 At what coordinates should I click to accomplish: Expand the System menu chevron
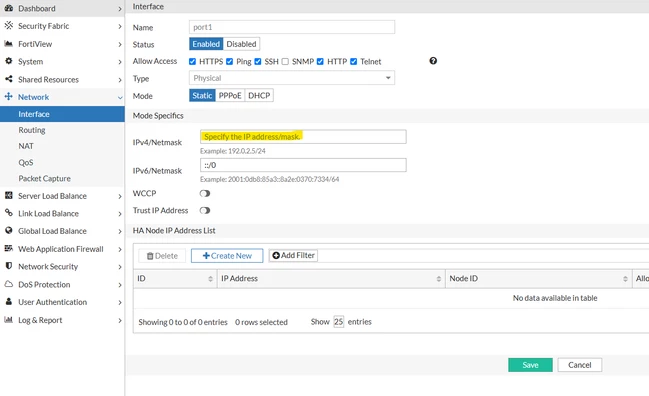(120, 62)
